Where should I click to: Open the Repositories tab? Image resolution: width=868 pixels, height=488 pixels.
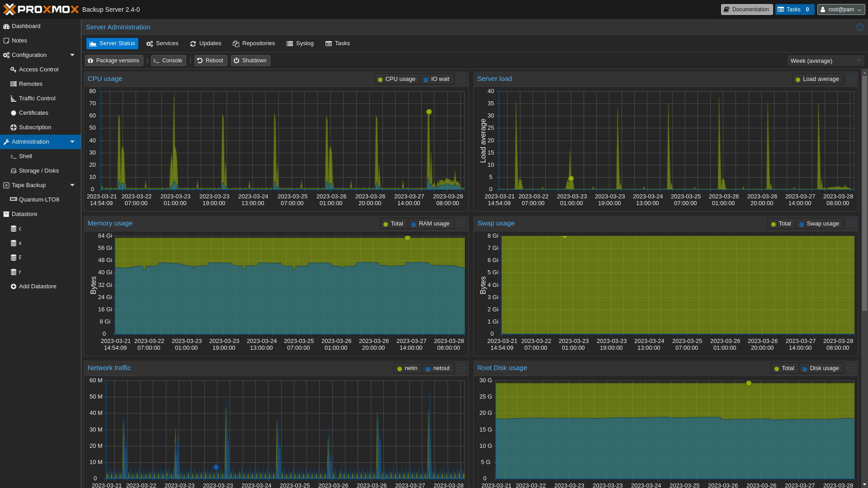254,43
